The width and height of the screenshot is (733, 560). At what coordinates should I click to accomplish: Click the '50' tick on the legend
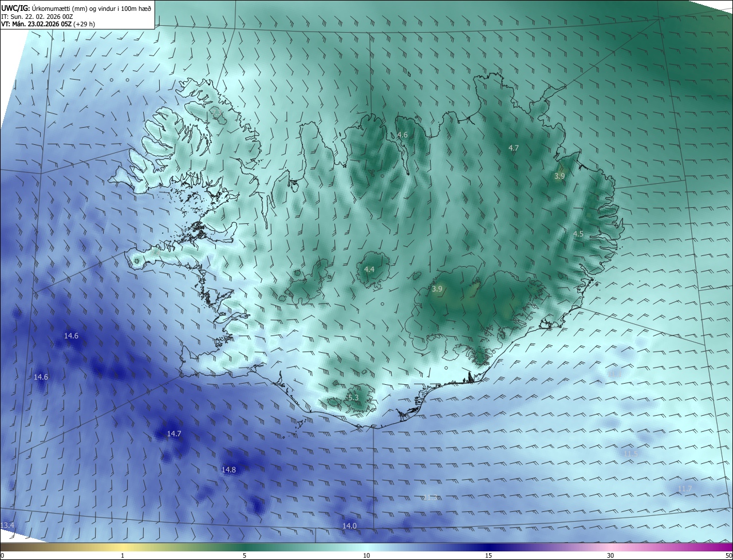point(728,556)
